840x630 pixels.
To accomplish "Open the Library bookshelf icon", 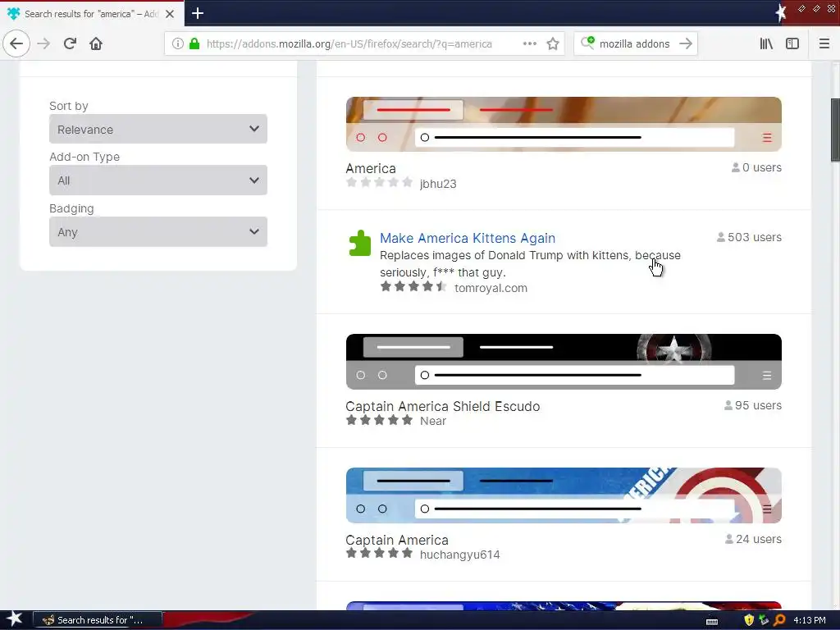I will (x=766, y=43).
